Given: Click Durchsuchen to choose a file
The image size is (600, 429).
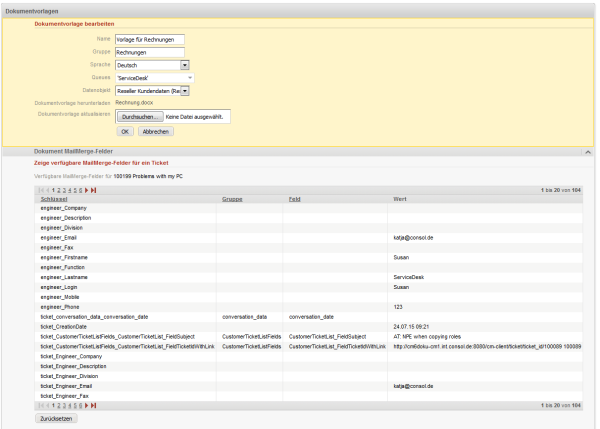Looking at the screenshot, I should [139, 116].
